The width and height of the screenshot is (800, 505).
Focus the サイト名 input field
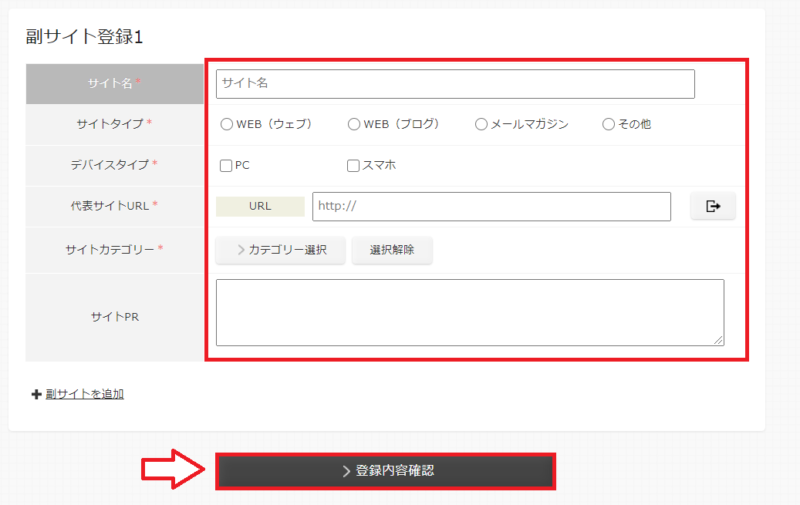[455, 84]
